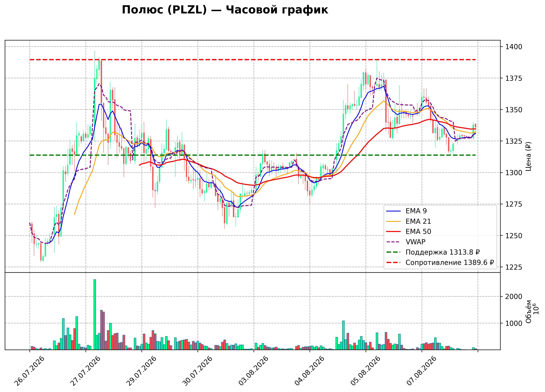Select the 29.07.2026 date label
This screenshot has height=392, width=545.
point(142,371)
